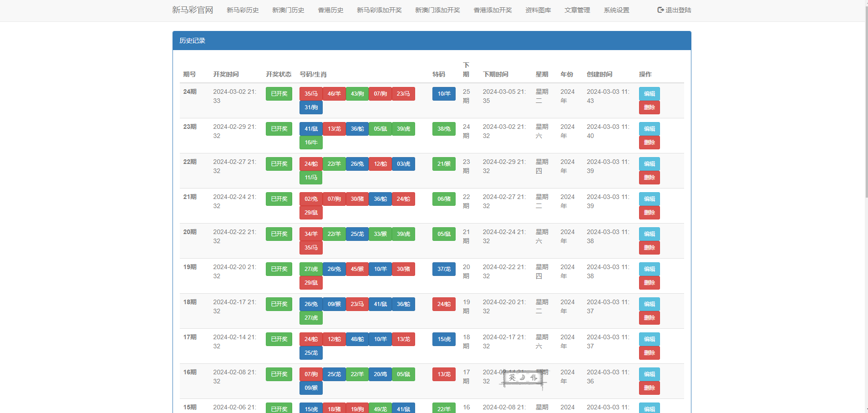Edit the 20期 record
The height and width of the screenshot is (413, 868).
point(649,234)
